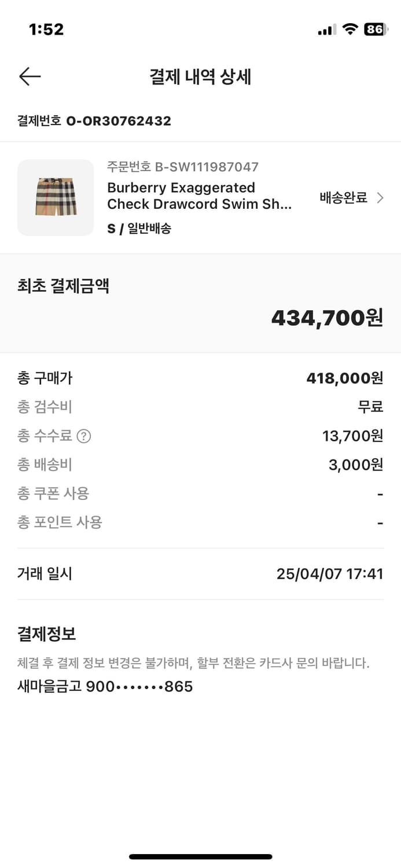The width and height of the screenshot is (401, 868).
Task: Tap the 새마을금고 masked account number
Action: point(104,686)
